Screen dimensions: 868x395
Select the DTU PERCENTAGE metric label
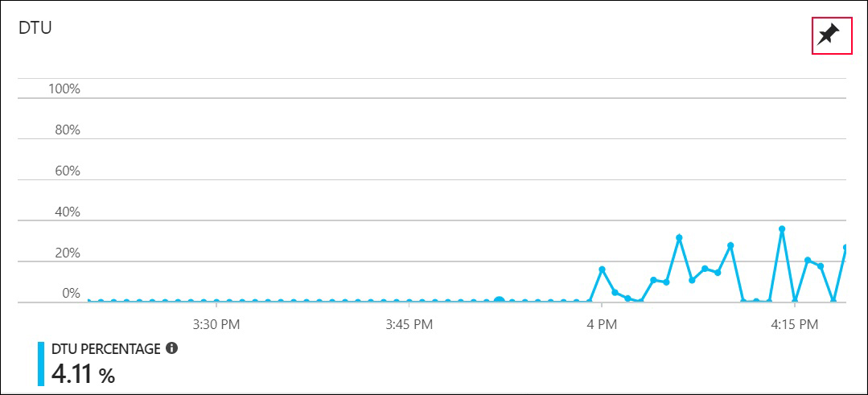click(106, 348)
